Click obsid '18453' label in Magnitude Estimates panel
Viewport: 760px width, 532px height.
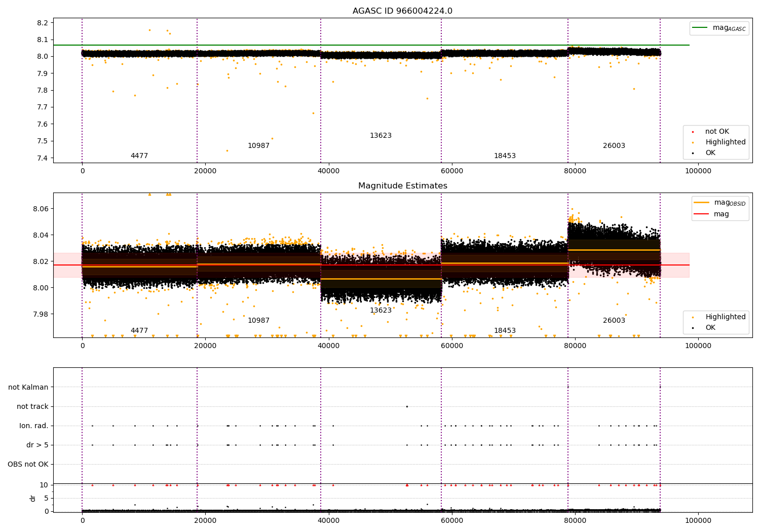[x=505, y=331]
